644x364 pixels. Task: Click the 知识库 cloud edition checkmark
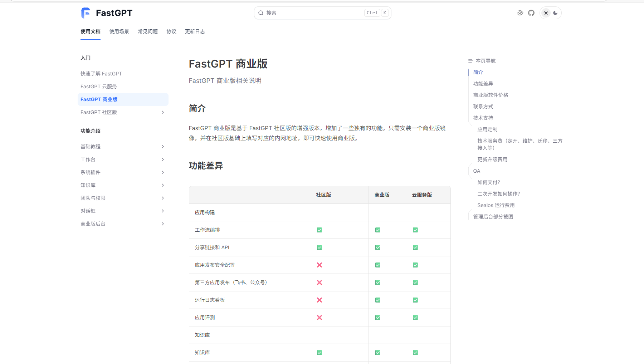coord(415,353)
